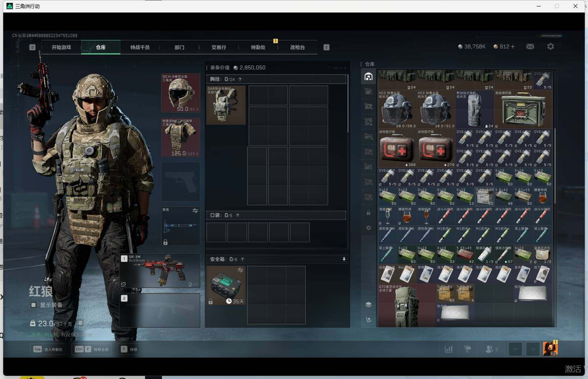Select the H09 helmet with durability 18.0/31.0
The image size is (588, 379).
click(436, 109)
